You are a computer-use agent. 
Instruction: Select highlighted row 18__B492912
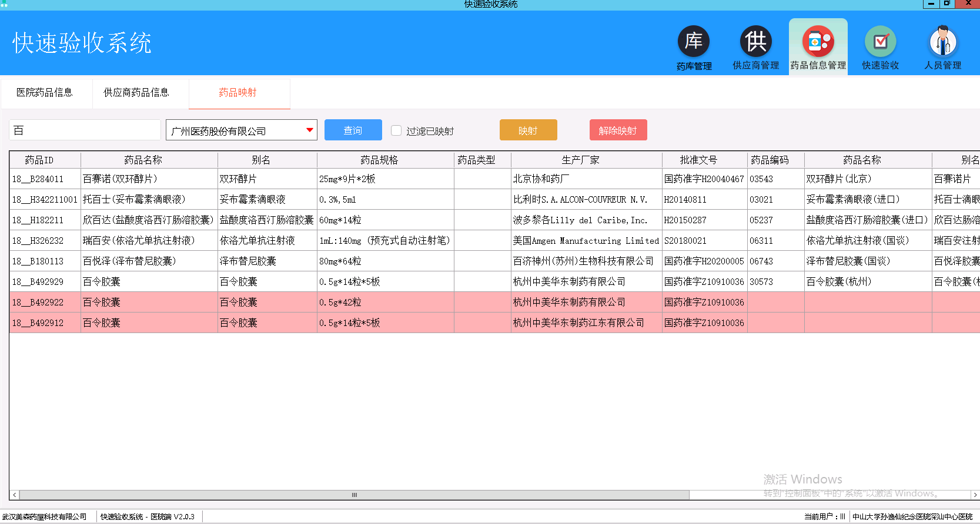pyautogui.click(x=495, y=323)
